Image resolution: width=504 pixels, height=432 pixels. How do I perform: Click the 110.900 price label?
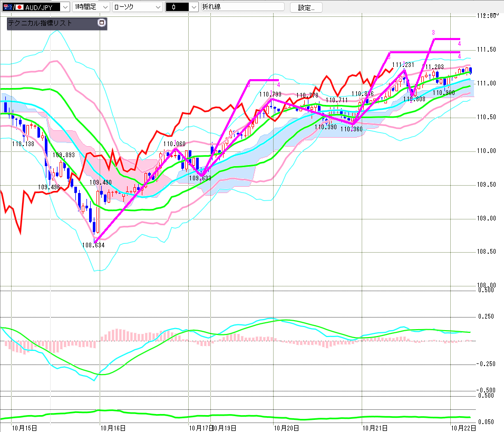[x=444, y=93]
